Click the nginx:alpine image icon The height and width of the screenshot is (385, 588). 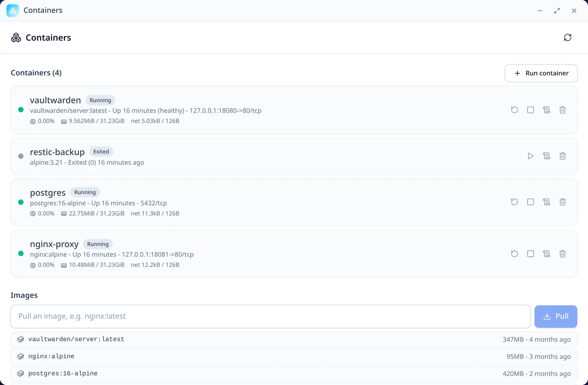click(21, 356)
